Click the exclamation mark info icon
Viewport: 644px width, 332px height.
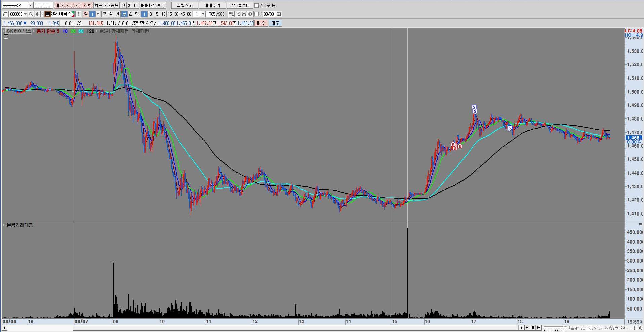point(78,14)
